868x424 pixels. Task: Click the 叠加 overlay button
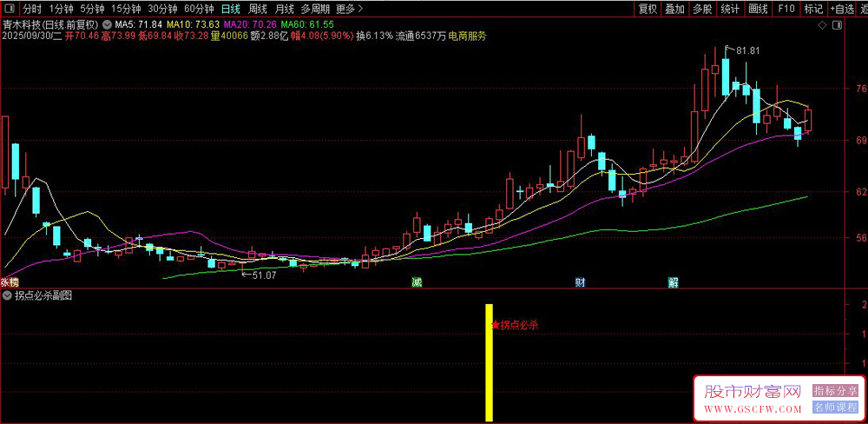coord(674,9)
